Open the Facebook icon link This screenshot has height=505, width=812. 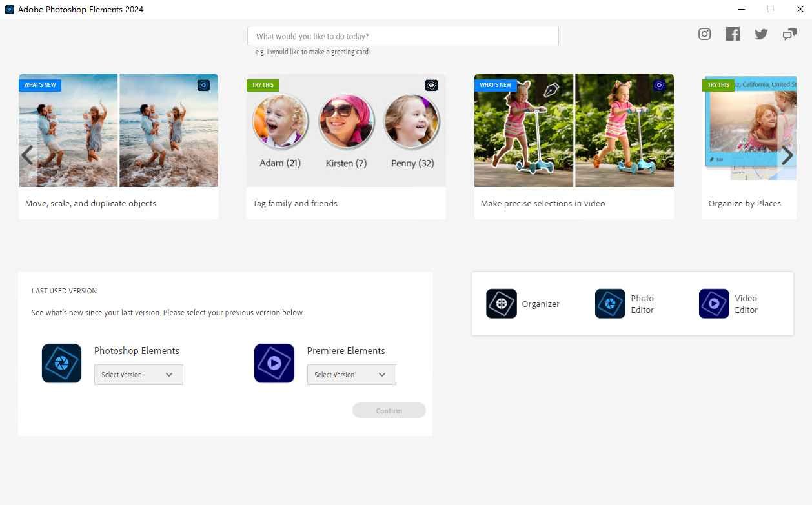(733, 34)
